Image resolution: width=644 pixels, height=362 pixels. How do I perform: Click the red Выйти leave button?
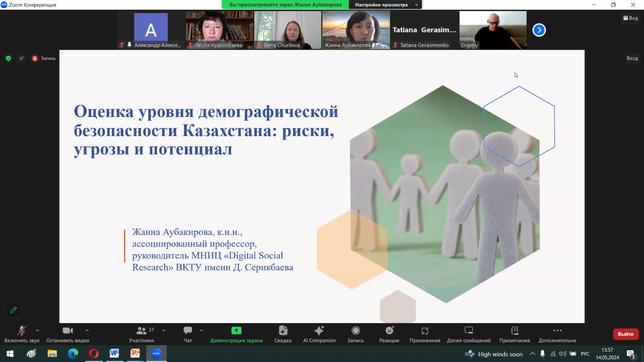(x=625, y=334)
